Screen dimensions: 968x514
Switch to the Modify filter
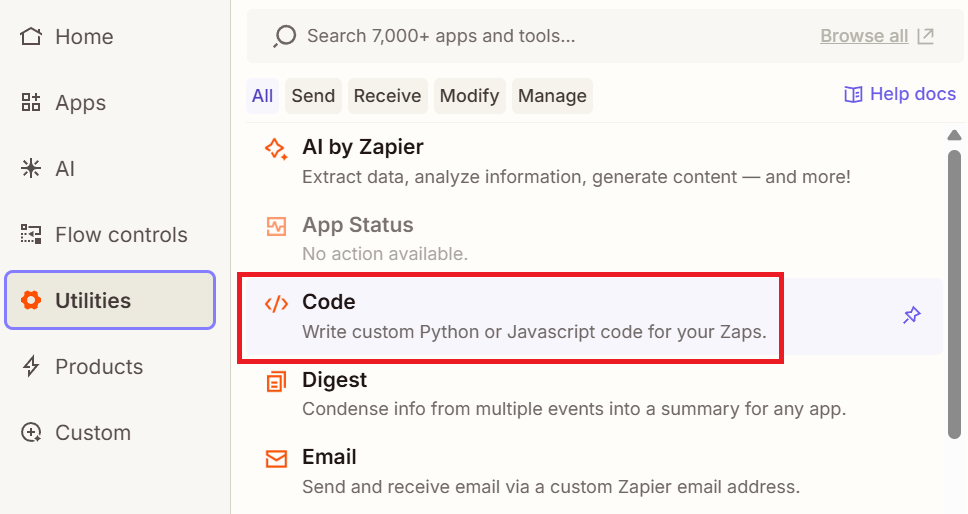(469, 96)
